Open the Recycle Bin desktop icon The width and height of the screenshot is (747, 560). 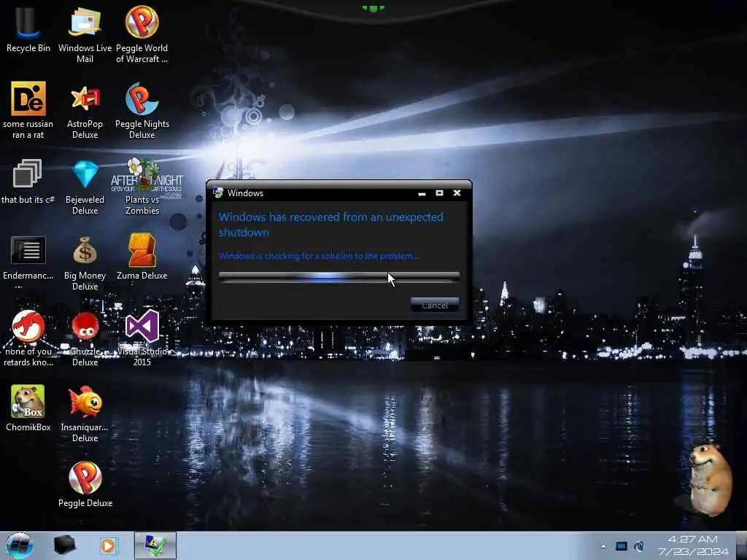click(x=28, y=29)
